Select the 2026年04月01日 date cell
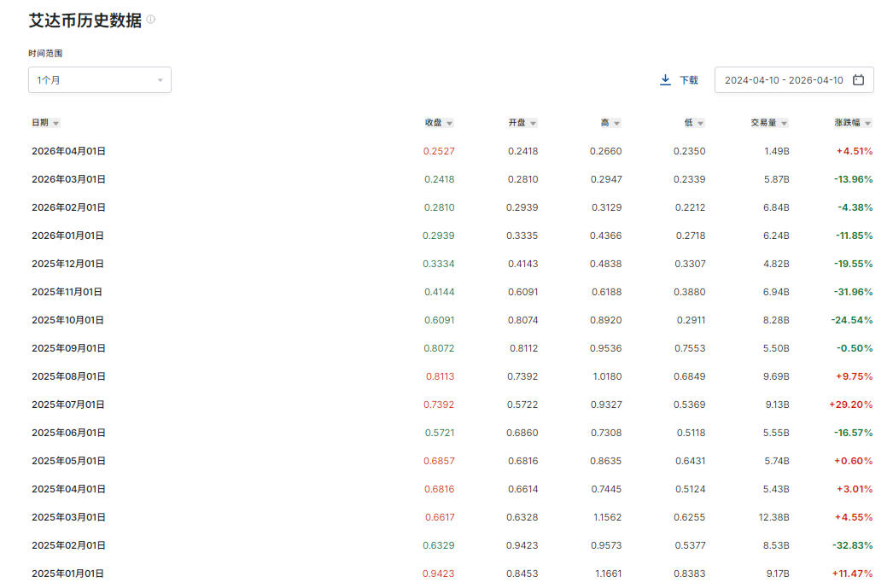The width and height of the screenshot is (893, 588). pyautogui.click(x=68, y=151)
